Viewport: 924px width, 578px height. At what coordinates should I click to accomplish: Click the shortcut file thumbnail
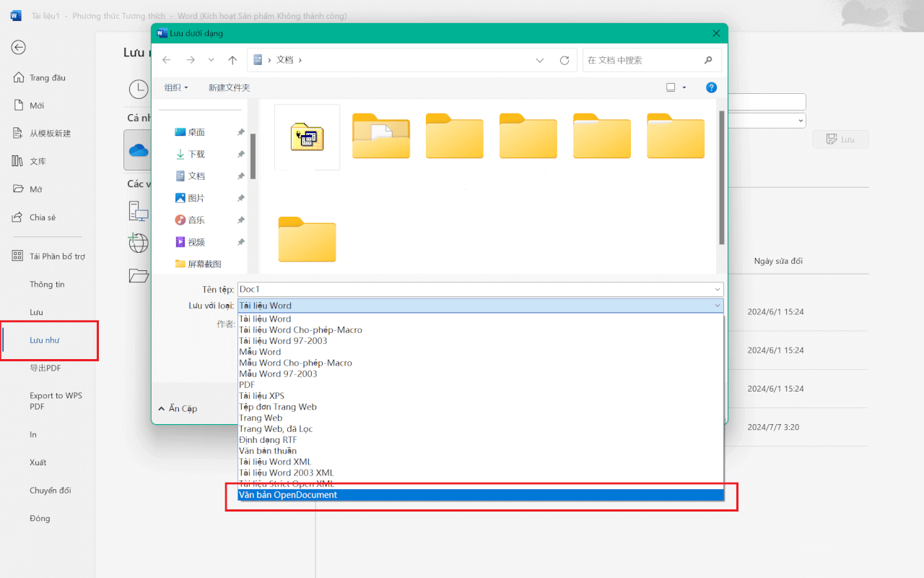pos(307,137)
